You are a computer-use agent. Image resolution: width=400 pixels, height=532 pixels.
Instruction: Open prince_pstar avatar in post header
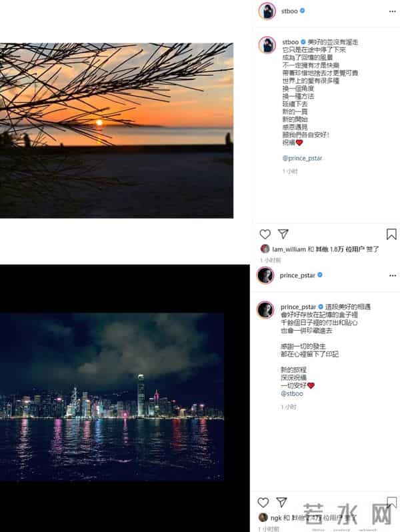coord(265,275)
